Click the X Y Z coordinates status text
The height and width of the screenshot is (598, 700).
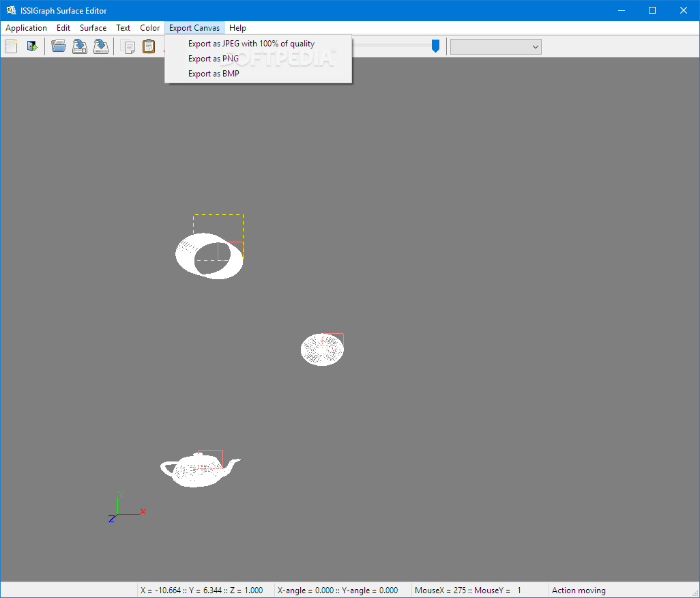201,590
